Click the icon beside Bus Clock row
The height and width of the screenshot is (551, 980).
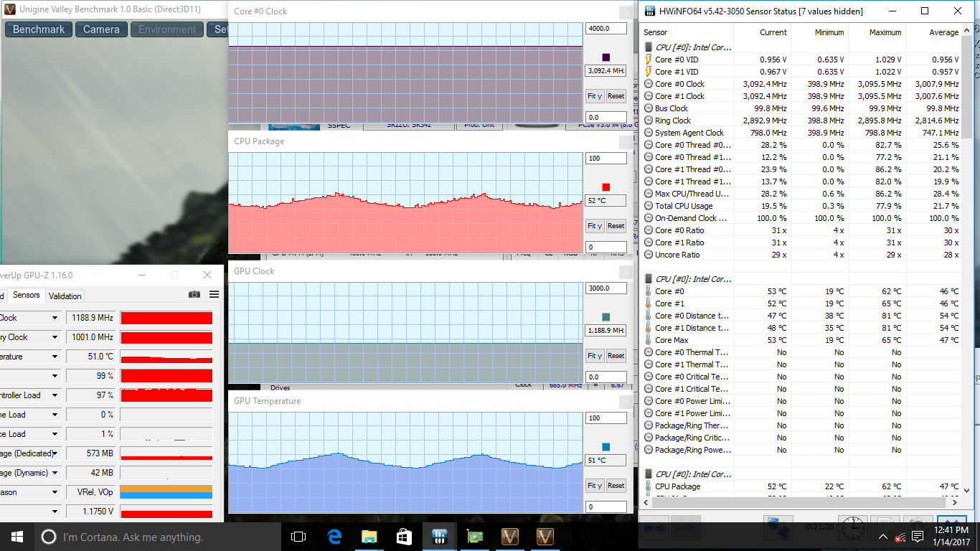649,108
